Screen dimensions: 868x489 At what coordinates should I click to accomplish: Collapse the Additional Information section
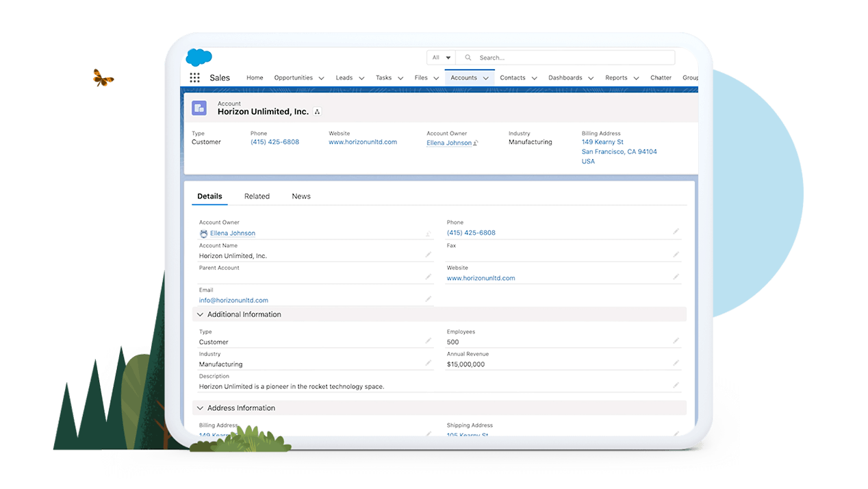201,314
